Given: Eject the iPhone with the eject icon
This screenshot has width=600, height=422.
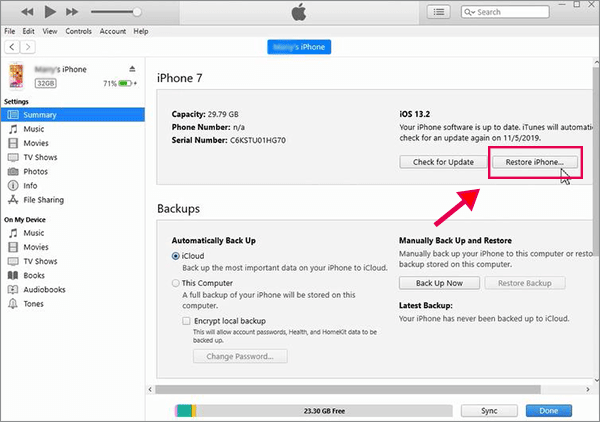Looking at the screenshot, I should [x=132, y=69].
